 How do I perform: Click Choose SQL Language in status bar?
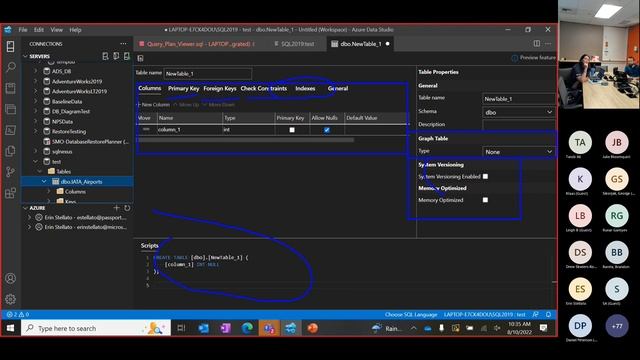pos(411,315)
